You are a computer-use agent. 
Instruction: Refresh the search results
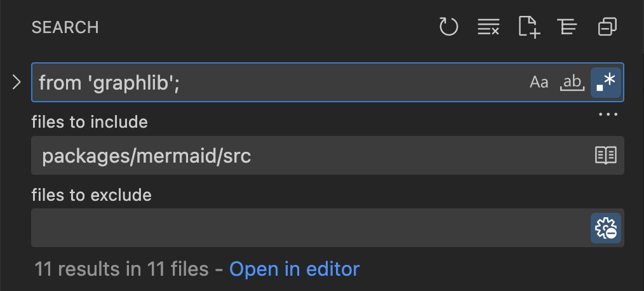(x=448, y=27)
